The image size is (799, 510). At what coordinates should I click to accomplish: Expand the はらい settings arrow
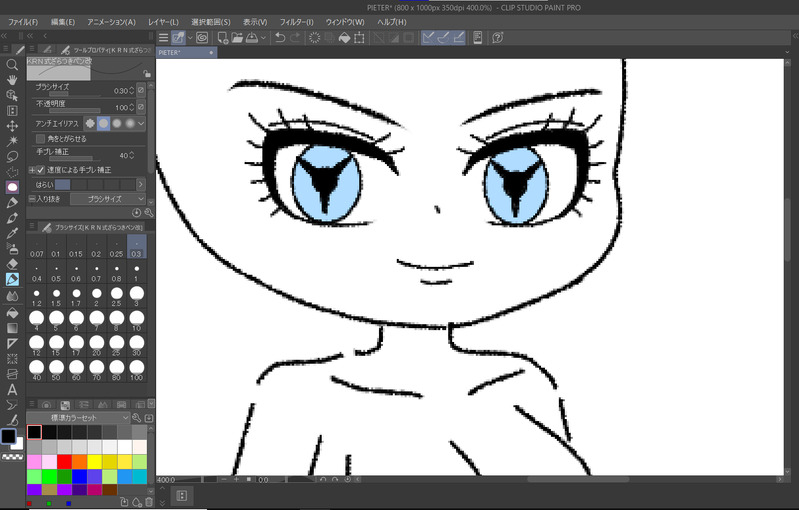(141, 184)
